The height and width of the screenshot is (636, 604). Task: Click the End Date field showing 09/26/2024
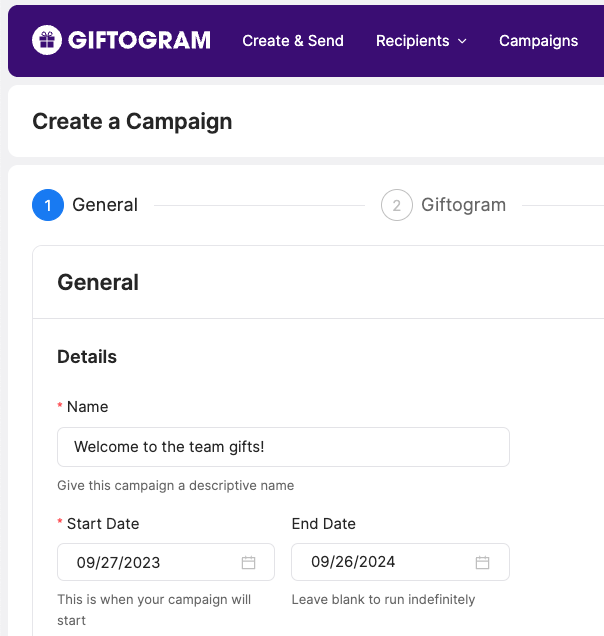coord(385,563)
